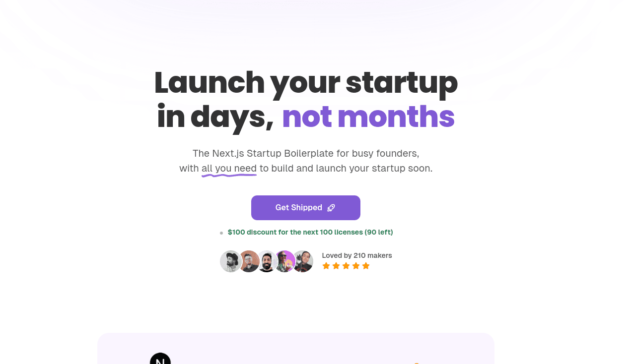Click the second orange rating star
Screen dimensions: 629x364
pyautogui.click(x=336, y=266)
